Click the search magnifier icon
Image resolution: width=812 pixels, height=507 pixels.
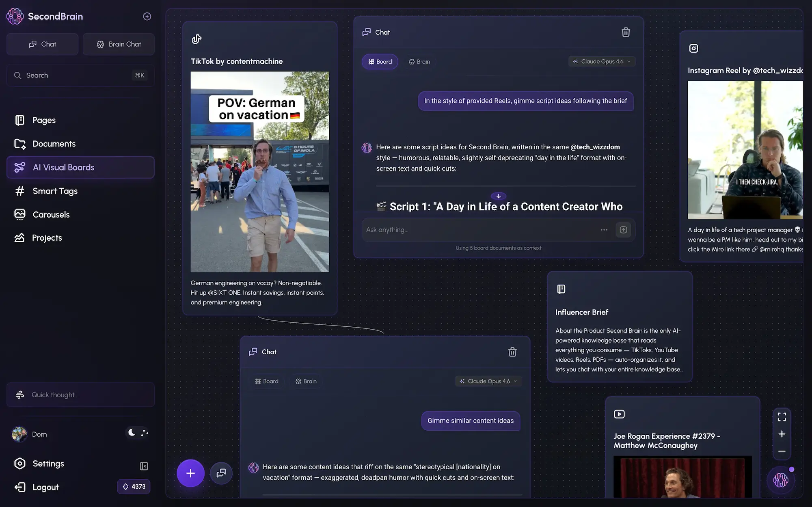pyautogui.click(x=17, y=75)
